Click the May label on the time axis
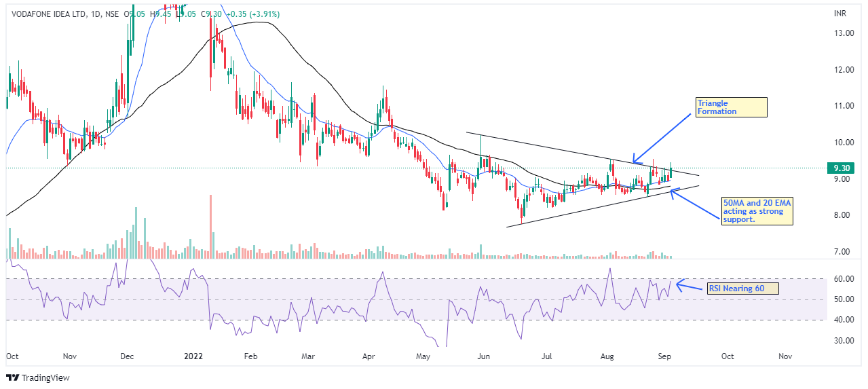The width and height of the screenshot is (868, 389). 424,356
